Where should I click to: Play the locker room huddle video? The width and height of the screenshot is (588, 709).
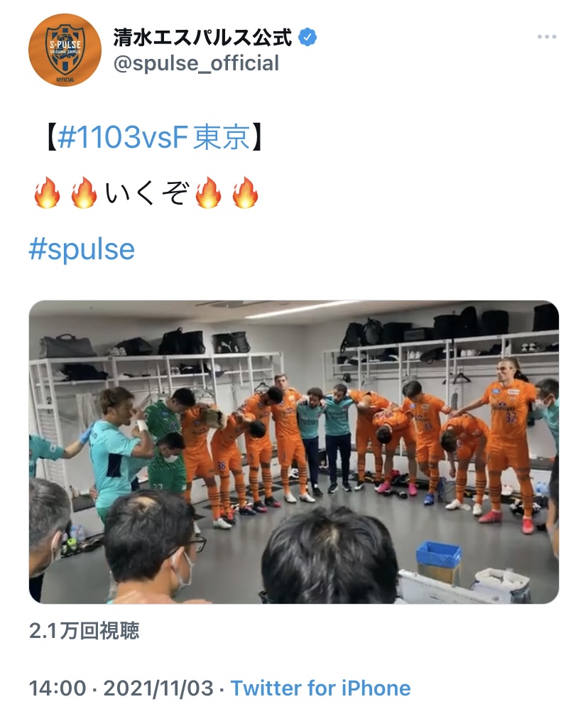tap(294, 452)
